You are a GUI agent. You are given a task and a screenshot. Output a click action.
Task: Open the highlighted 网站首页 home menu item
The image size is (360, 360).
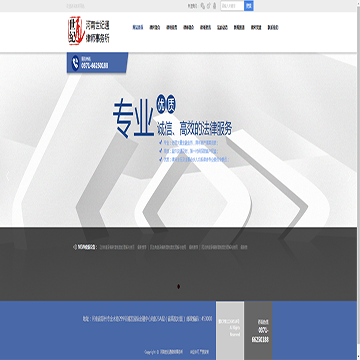tap(138, 27)
